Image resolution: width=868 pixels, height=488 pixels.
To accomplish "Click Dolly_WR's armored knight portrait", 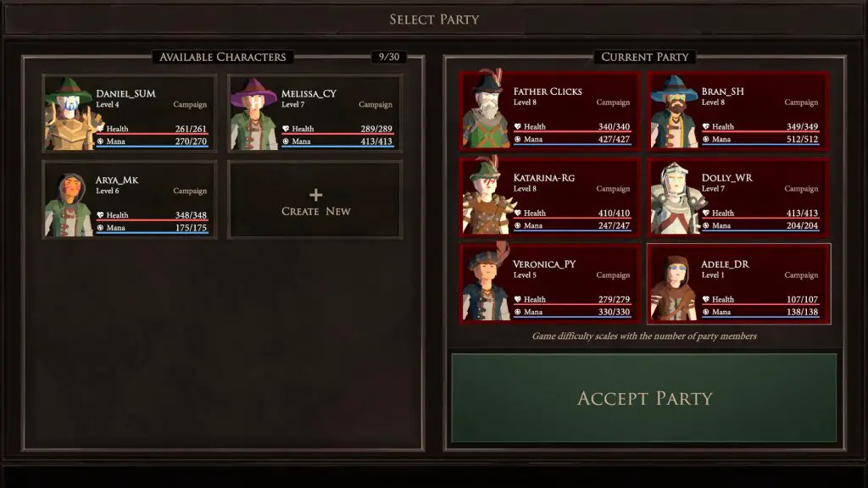I will [x=676, y=197].
